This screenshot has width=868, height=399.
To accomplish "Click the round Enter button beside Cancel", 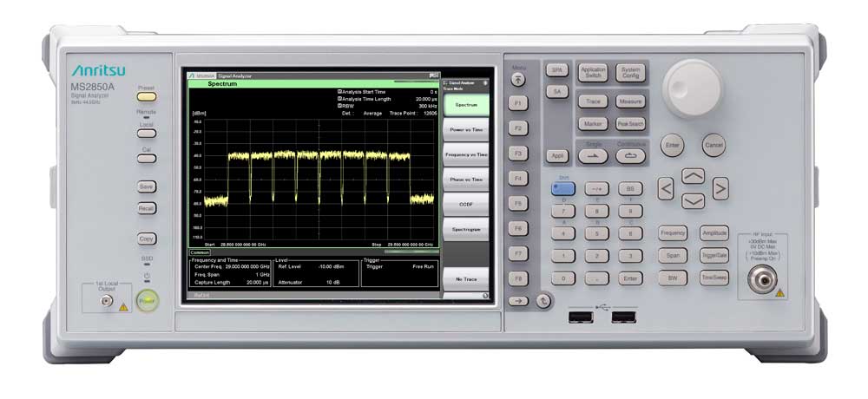I will point(673,145).
